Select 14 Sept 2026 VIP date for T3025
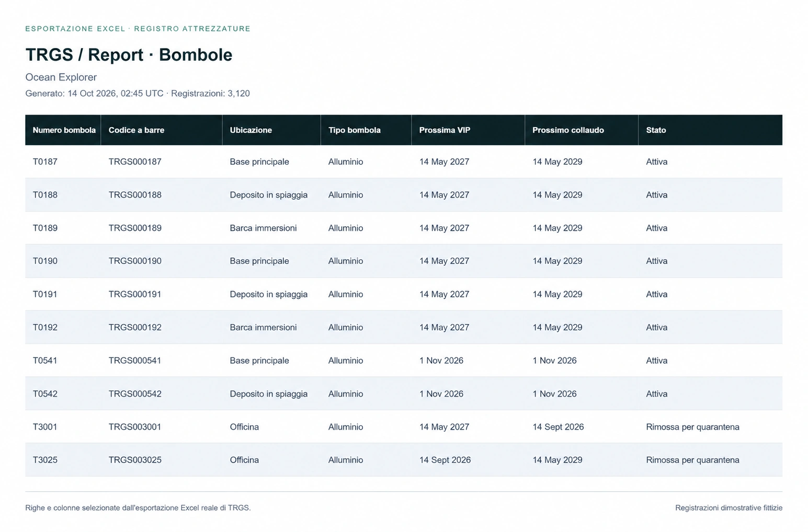 click(x=445, y=460)
